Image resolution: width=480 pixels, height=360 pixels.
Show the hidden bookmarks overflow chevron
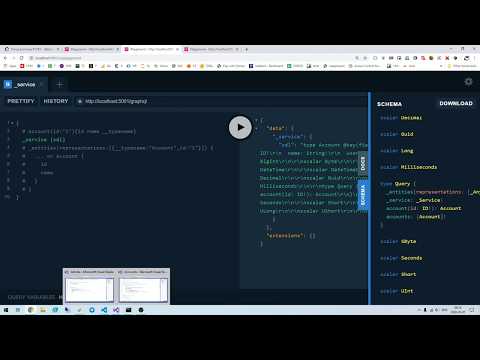[441, 66]
